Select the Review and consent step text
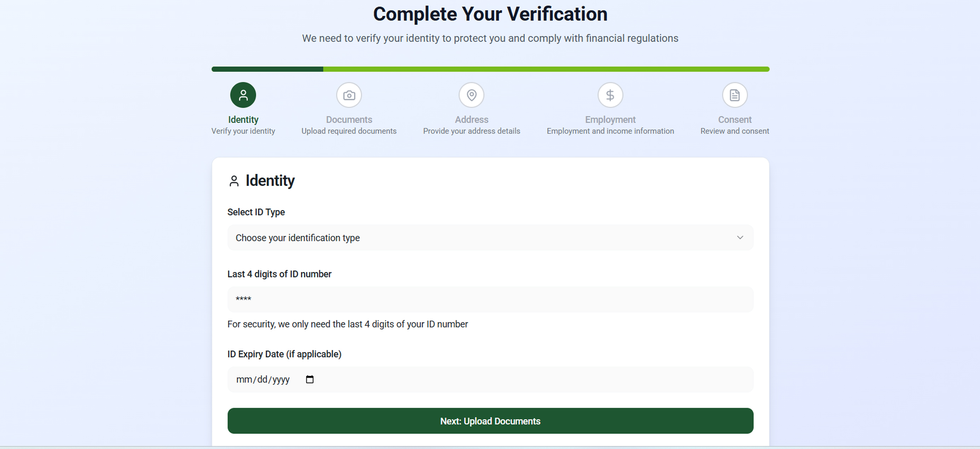Screen dimensions: 980x449 [734, 131]
